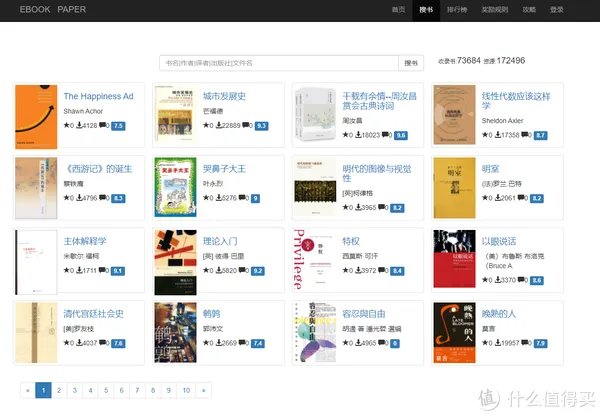Viewport: 600px width, 416px height.
Task: Open 《西游记》的诞生 book title
Action: coord(98,169)
